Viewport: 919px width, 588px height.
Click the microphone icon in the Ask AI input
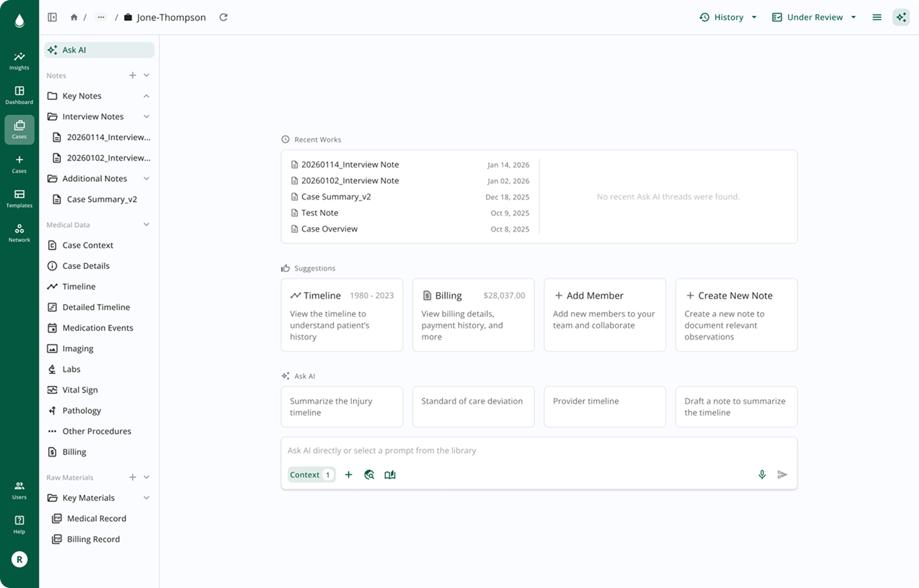tap(761, 474)
